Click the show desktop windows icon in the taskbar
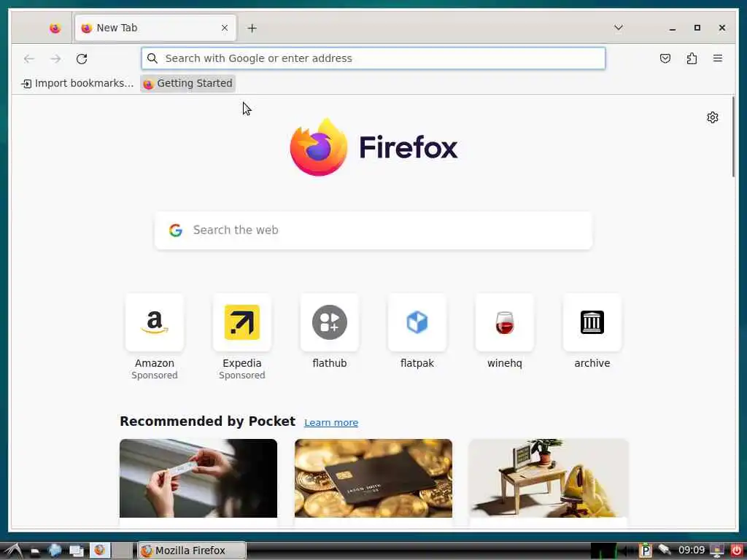Image resolution: width=747 pixels, height=560 pixels. click(76, 551)
